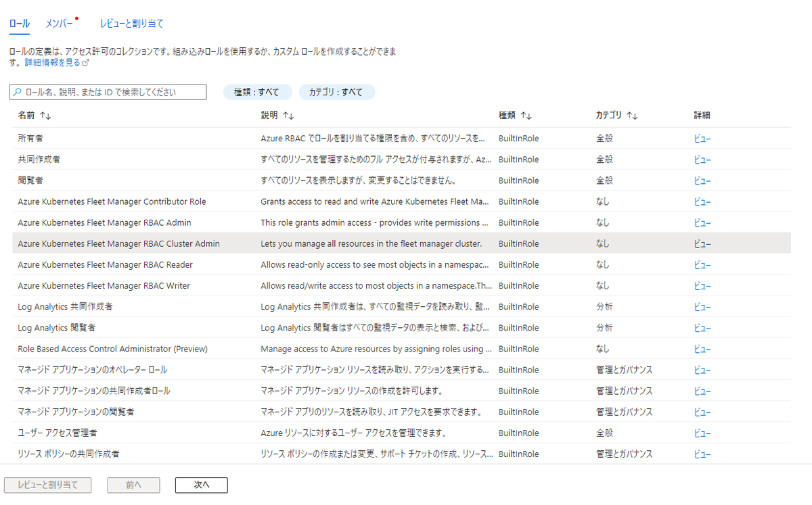Toggle sort order on the 種類 column
Image resolution: width=812 pixels, height=505 pixels.
[x=524, y=115]
